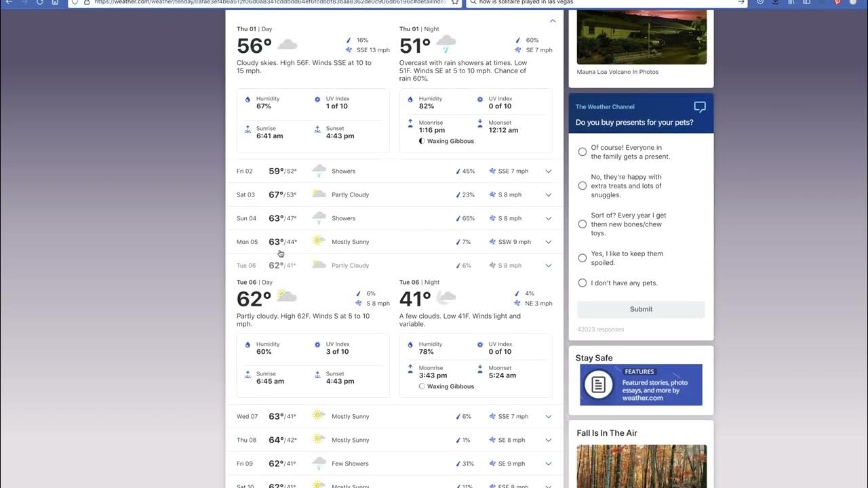The image size is (868, 488).
Task: Click the wind icon next to SSE 13 mph
Action: click(349, 50)
